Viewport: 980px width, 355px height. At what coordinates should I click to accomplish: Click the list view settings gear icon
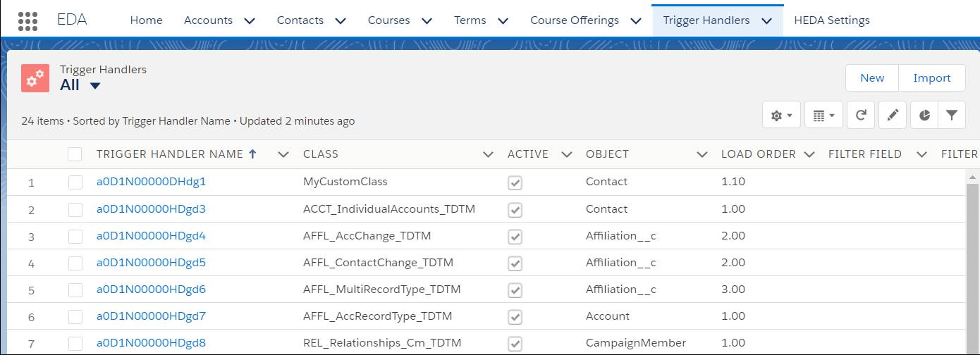coord(781,116)
